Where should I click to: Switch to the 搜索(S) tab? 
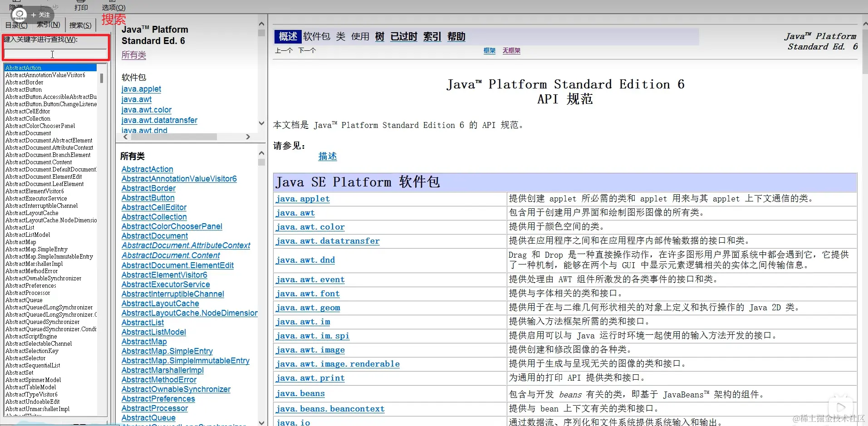(80, 25)
